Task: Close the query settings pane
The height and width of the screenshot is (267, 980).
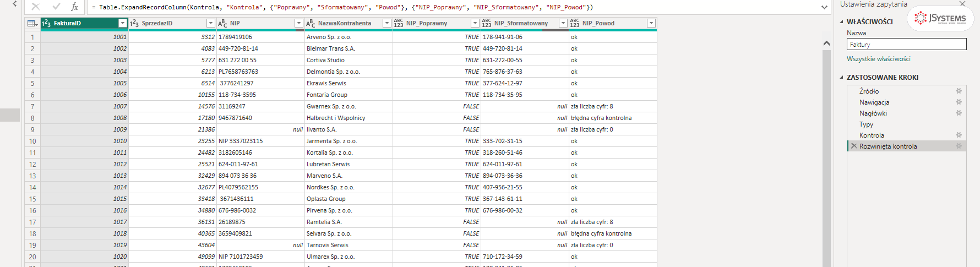Action: (962, 4)
